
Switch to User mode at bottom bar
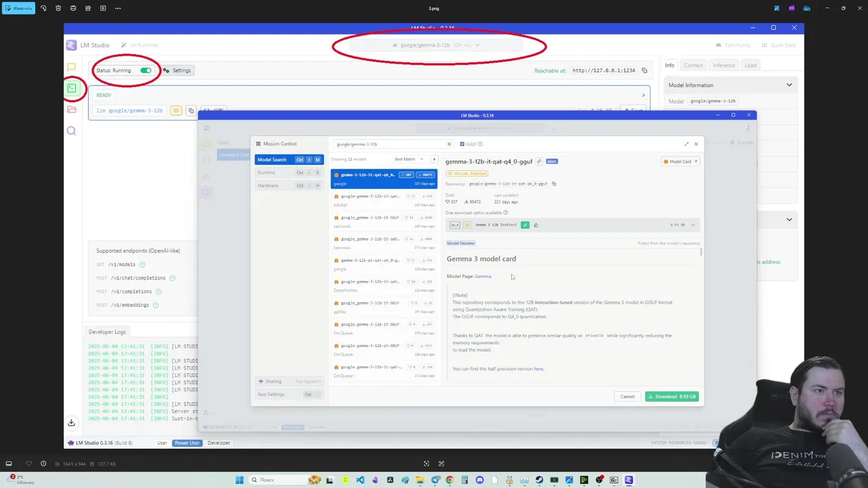click(x=162, y=443)
